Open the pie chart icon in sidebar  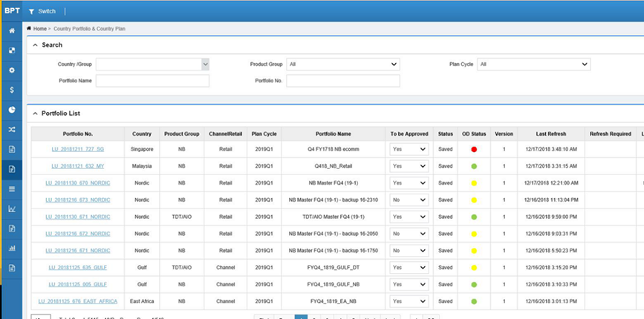point(12,110)
